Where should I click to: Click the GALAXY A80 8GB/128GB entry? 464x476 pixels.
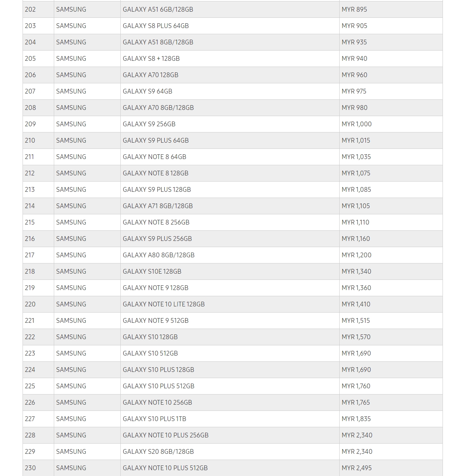159,255
